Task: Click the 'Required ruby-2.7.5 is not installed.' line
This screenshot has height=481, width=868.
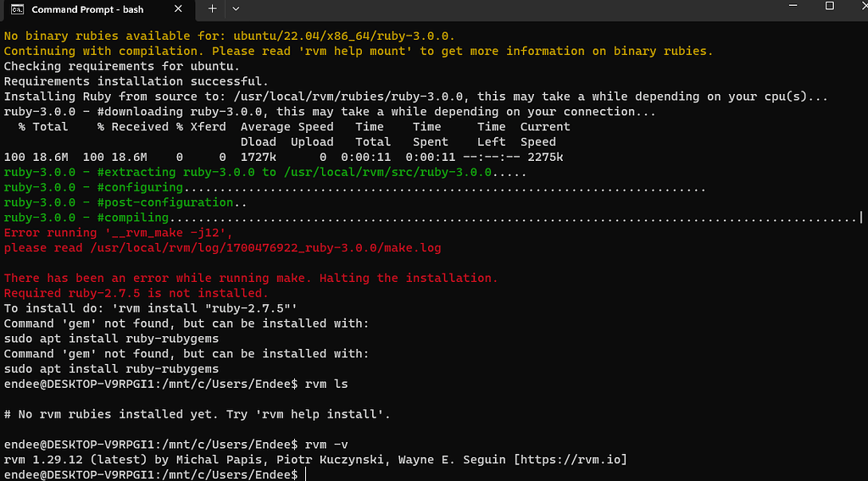Action: [136, 293]
